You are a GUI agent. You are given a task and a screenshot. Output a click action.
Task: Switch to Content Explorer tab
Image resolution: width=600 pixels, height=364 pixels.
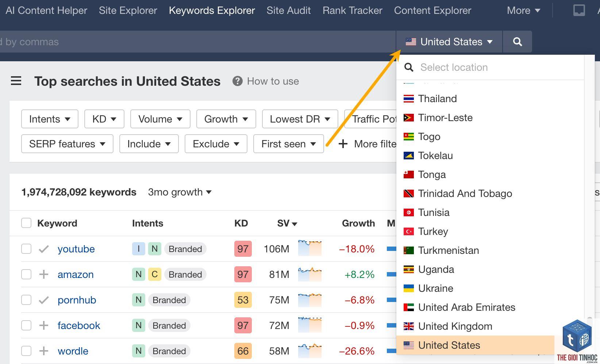(433, 10)
